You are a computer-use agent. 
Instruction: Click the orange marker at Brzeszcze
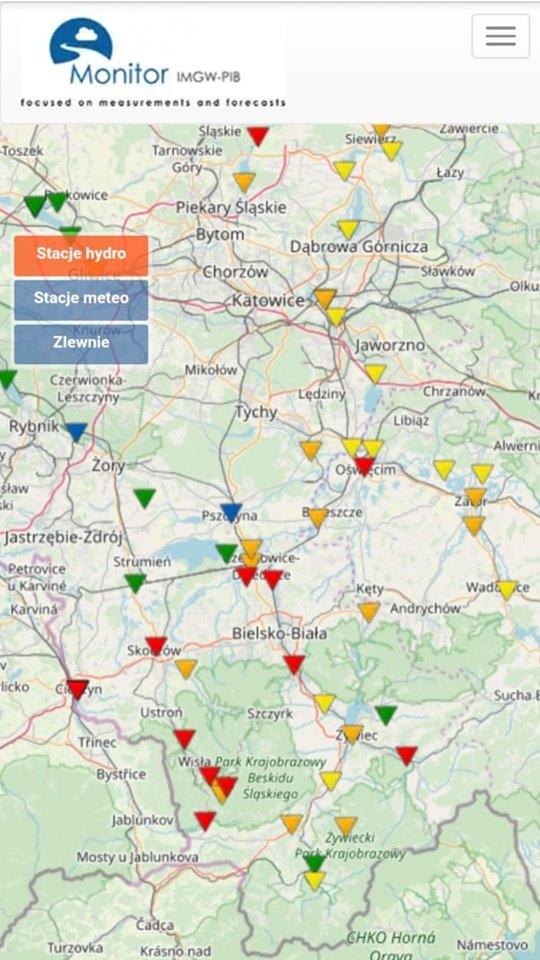[318, 518]
